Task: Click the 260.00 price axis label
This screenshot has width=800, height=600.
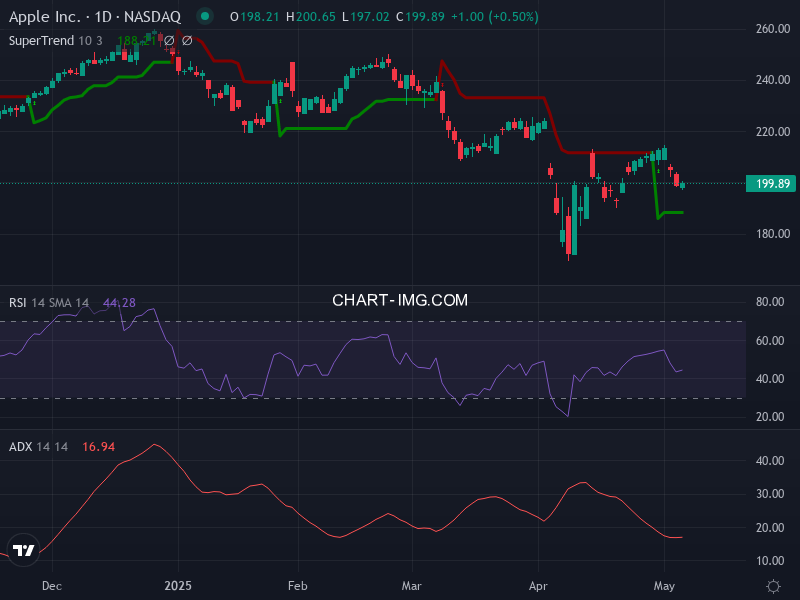Action: 773,29
